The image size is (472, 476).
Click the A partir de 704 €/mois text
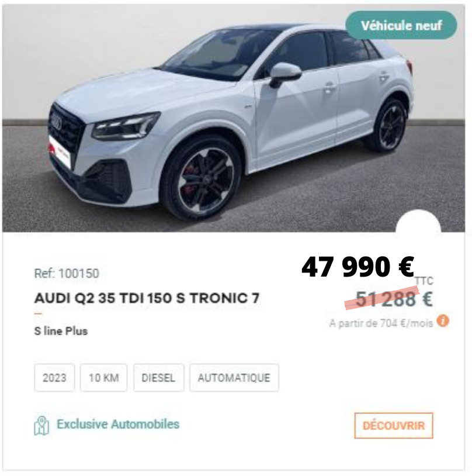[381, 323]
